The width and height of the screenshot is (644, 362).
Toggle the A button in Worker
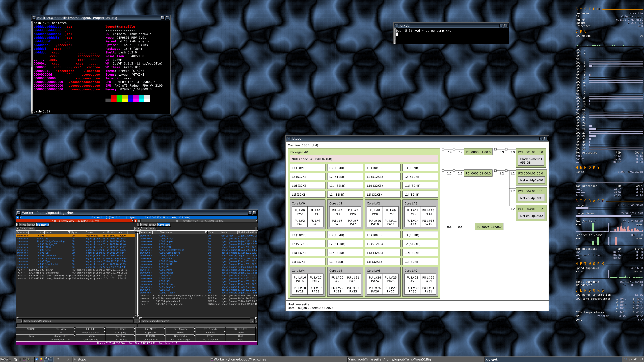tap(18, 218)
